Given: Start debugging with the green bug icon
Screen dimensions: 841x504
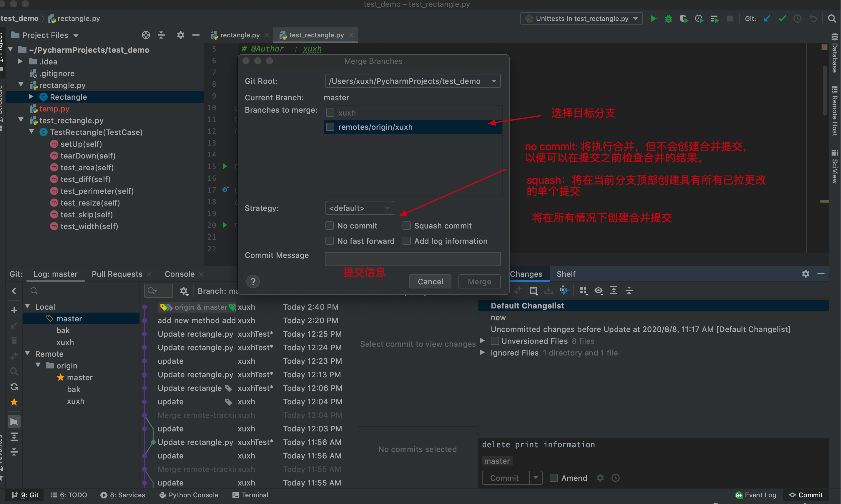Looking at the screenshot, I should [668, 19].
